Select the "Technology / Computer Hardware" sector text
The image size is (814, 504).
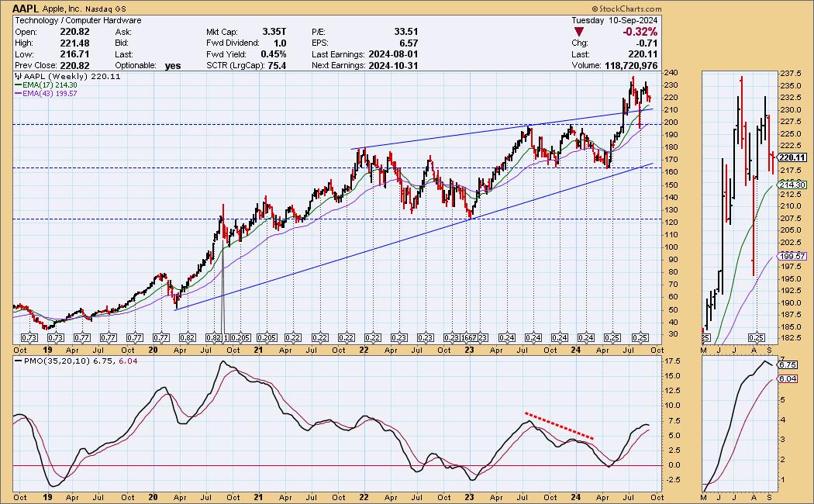pos(78,20)
